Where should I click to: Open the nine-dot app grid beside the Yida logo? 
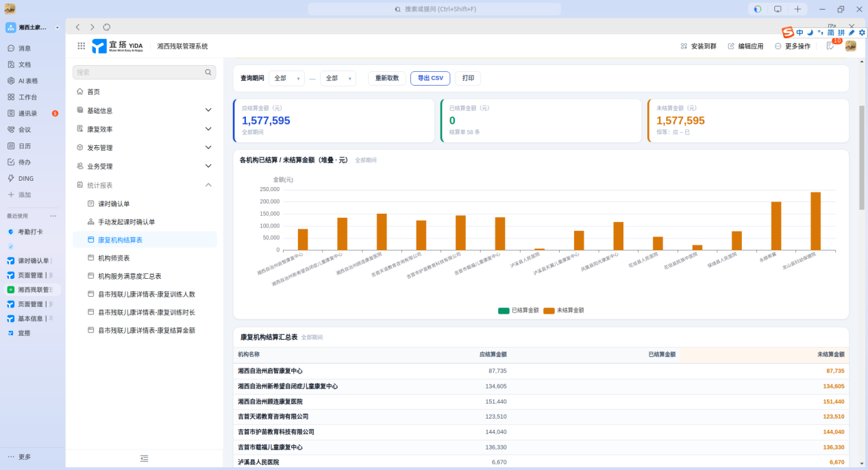[82, 46]
